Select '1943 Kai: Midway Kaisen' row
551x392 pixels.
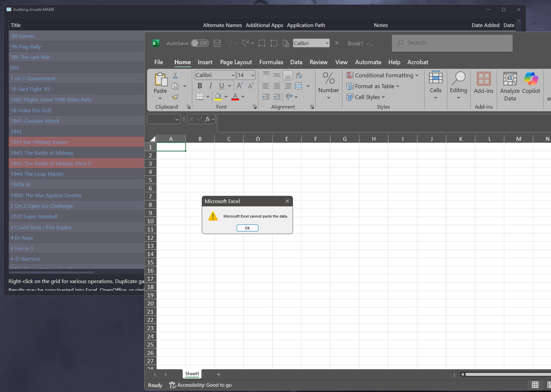(x=77, y=142)
